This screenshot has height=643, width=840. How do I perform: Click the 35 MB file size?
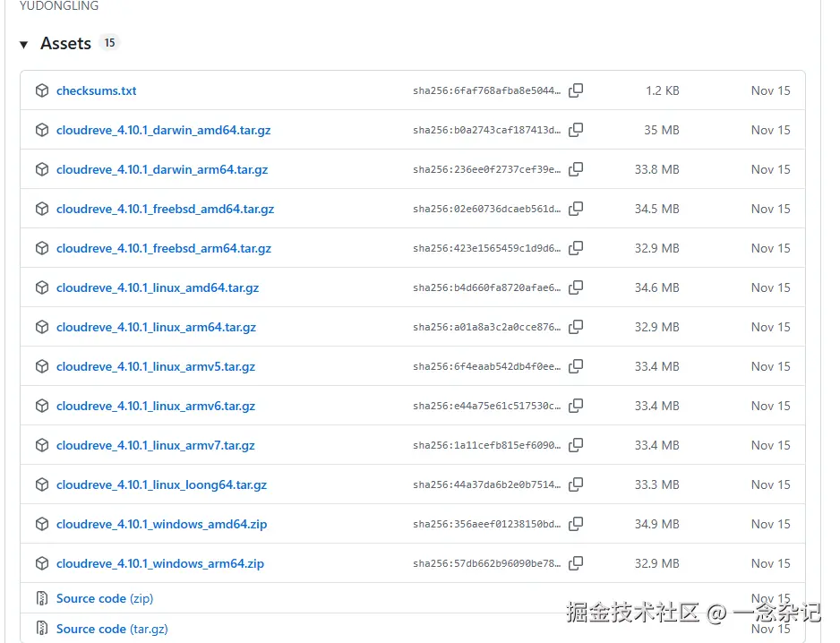[661, 130]
